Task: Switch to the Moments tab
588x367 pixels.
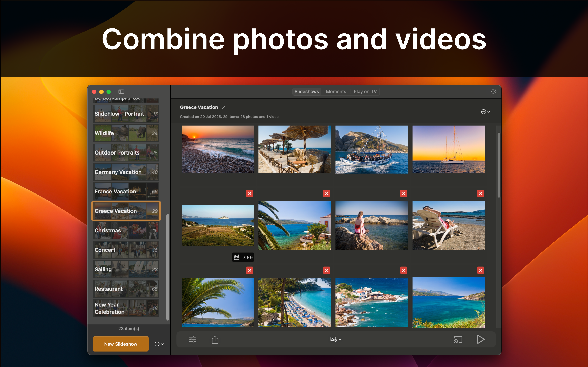Action: (336, 92)
